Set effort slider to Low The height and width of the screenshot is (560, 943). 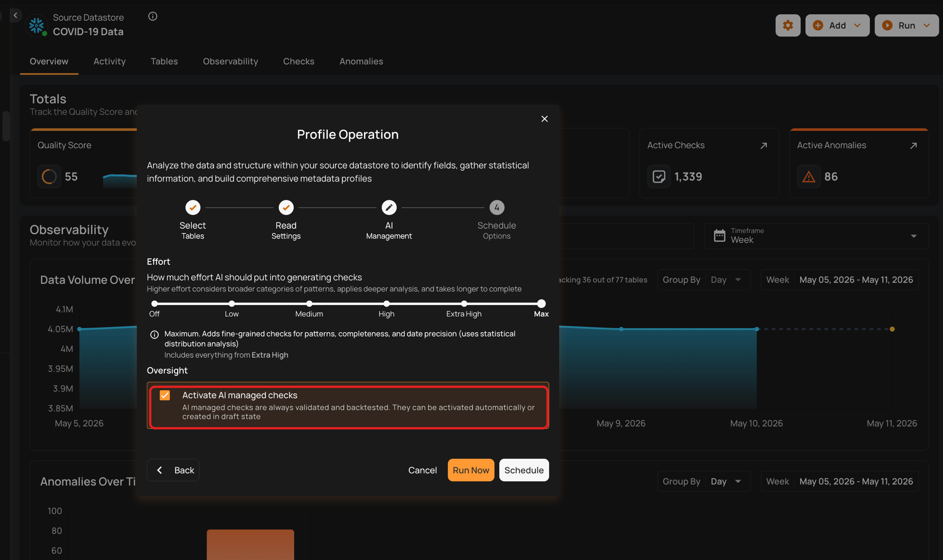coord(232,304)
